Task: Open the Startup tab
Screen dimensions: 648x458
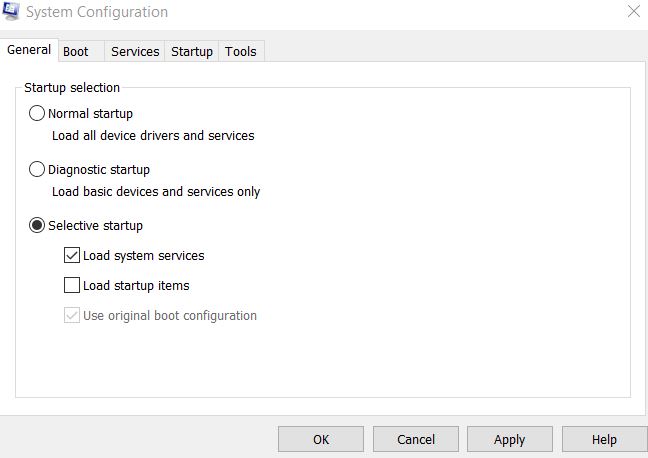Action: coord(192,52)
